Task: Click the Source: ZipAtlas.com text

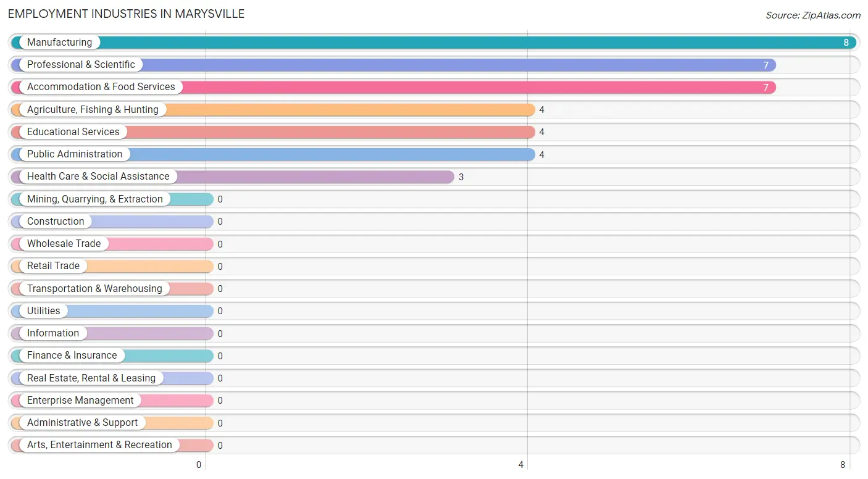Action: coord(813,15)
